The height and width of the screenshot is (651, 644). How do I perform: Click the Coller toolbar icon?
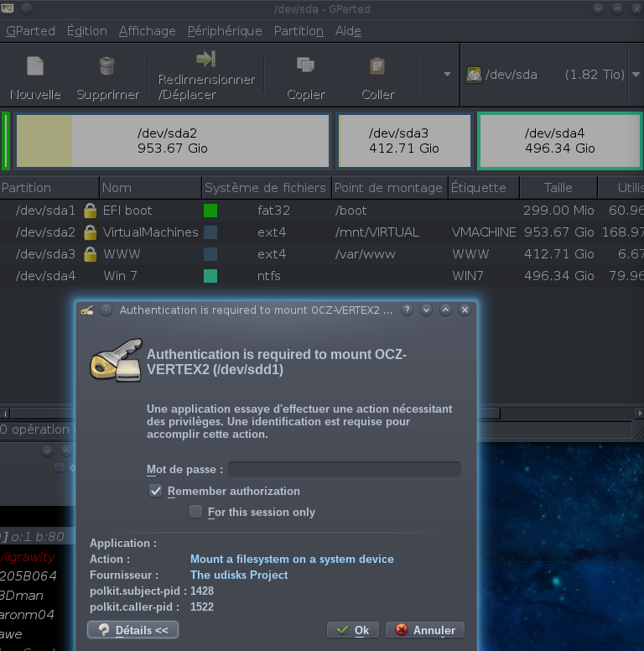point(377,65)
